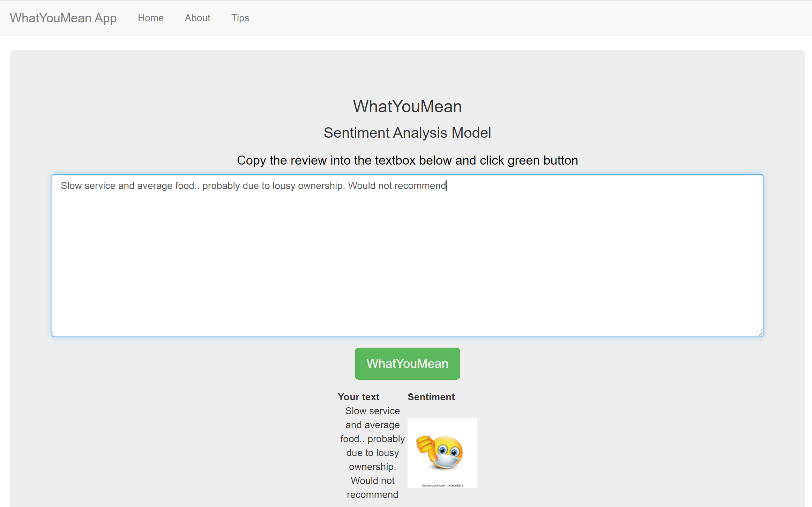
Task: Click the echoed review text in results table
Action: pos(372,453)
